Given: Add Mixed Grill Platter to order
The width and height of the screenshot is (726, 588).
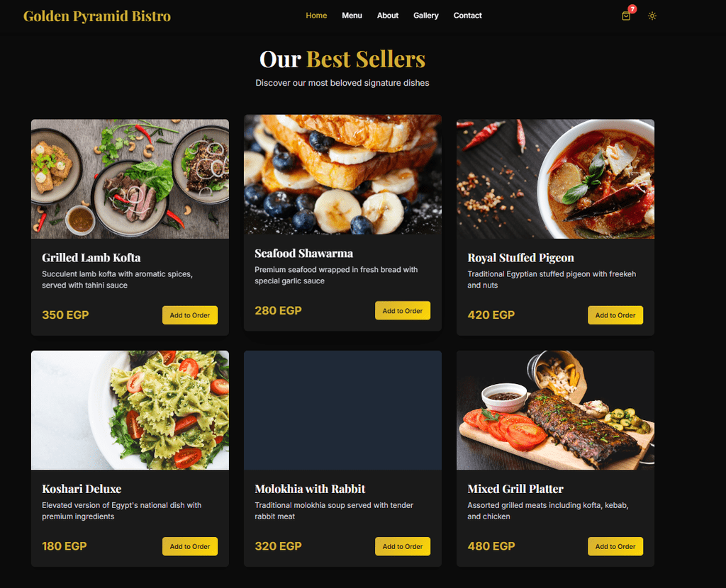Looking at the screenshot, I should 615,546.
